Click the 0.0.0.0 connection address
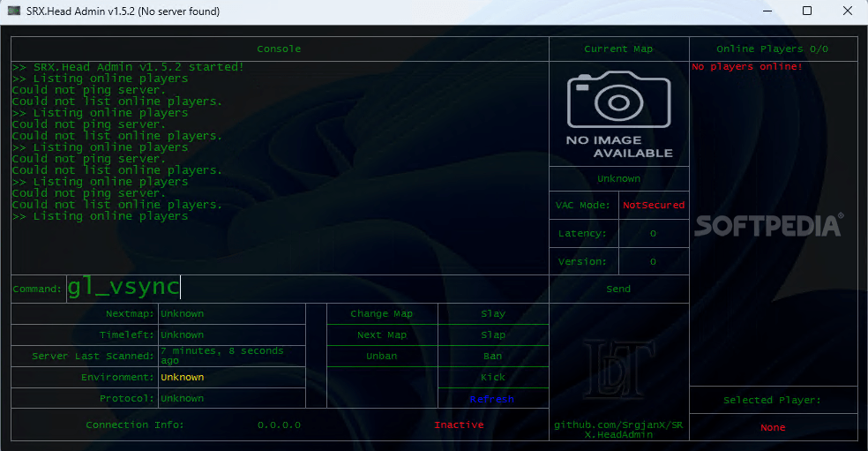This screenshot has height=451, width=868. pos(279,425)
